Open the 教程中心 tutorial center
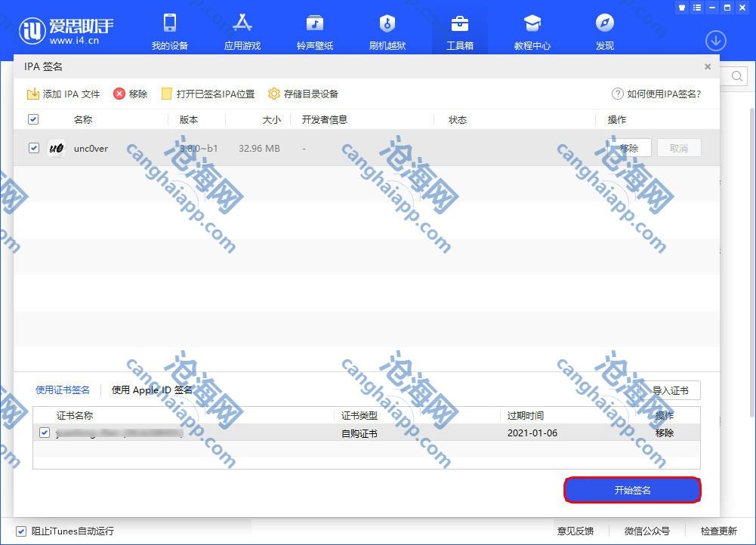Screen dimensions: 756x545 (x=532, y=32)
